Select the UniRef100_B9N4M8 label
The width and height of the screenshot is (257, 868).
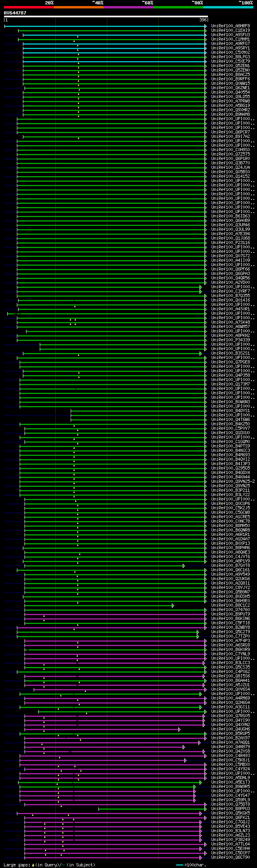[230, 115]
